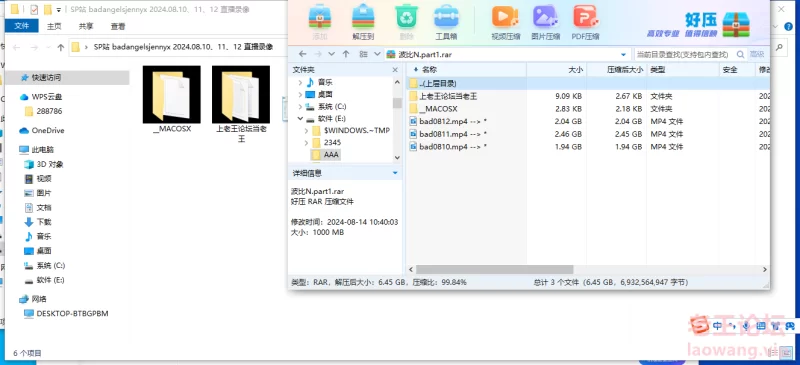Image resolution: width=800 pixels, height=365 pixels.
Task: Collapse the 软件 (E:) drive in 好压 tree
Action: 299,118
